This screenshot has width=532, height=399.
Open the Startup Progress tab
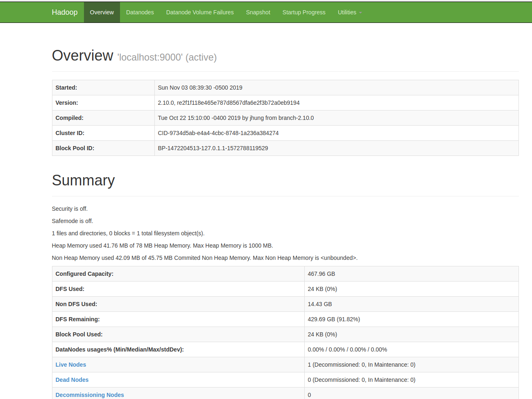click(304, 12)
